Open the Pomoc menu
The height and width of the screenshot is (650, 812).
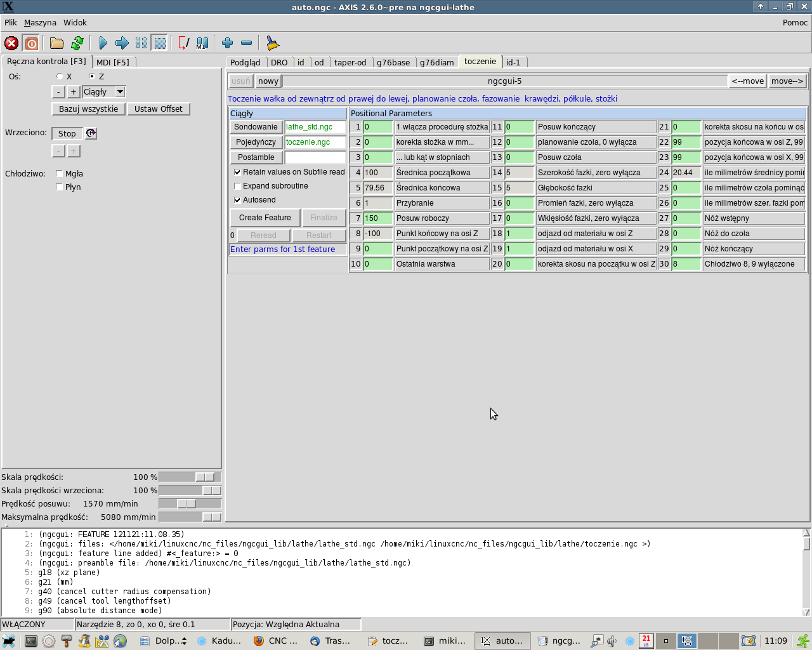coord(795,22)
